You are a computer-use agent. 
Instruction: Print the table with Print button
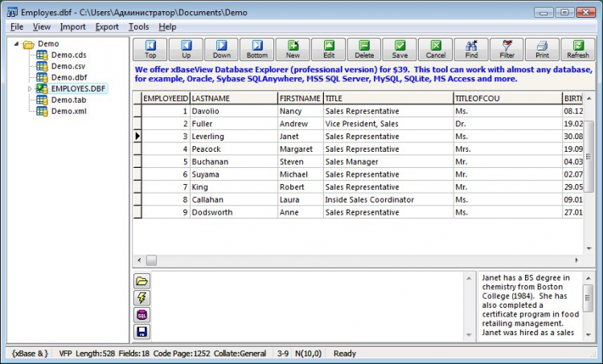tap(542, 49)
